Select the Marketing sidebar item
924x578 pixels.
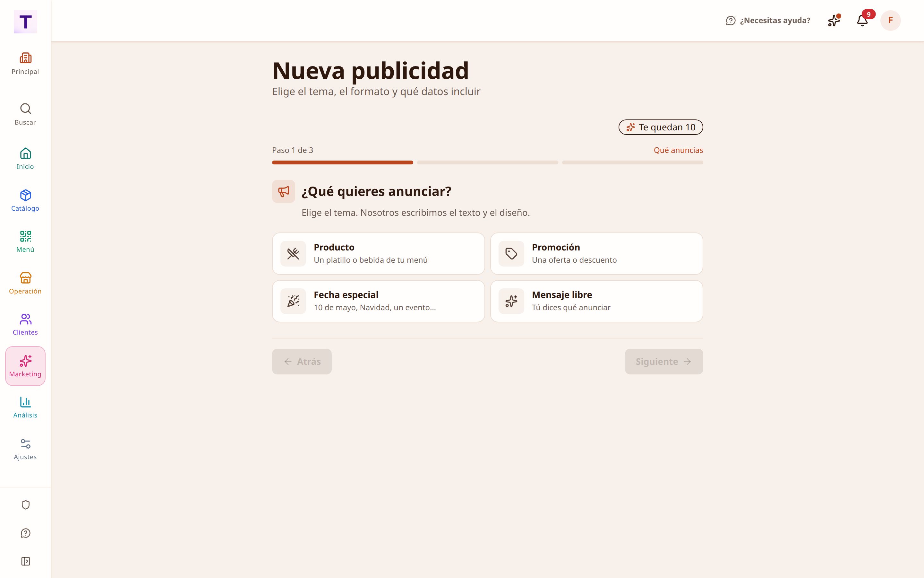pyautogui.click(x=25, y=366)
